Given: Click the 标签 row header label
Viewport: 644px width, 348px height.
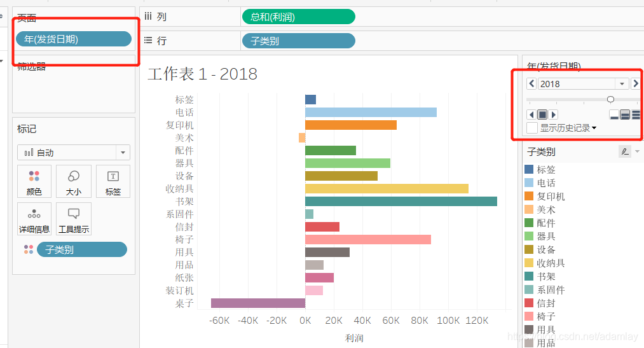Looking at the screenshot, I should pyautogui.click(x=184, y=99).
